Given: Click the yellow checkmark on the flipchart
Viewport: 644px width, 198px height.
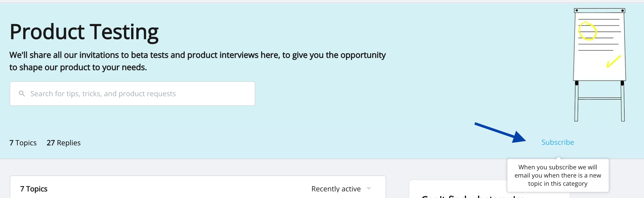Looking at the screenshot, I should point(614,61).
